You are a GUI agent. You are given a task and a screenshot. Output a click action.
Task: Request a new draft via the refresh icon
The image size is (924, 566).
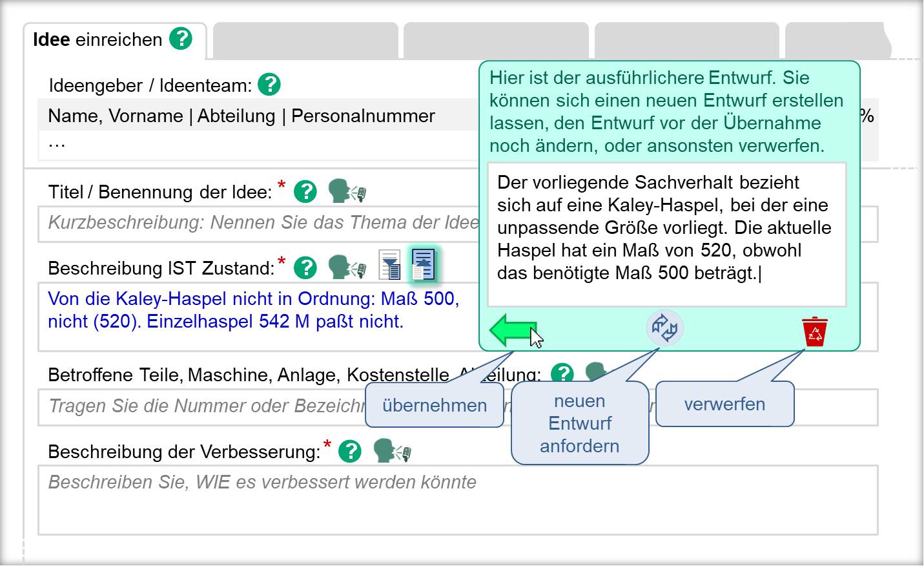coord(664,328)
